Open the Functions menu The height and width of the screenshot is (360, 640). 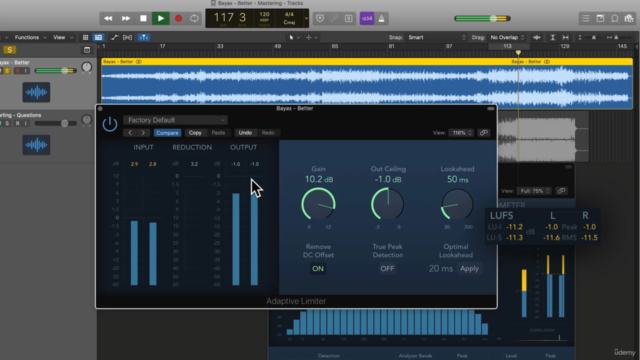click(x=30, y=37)
